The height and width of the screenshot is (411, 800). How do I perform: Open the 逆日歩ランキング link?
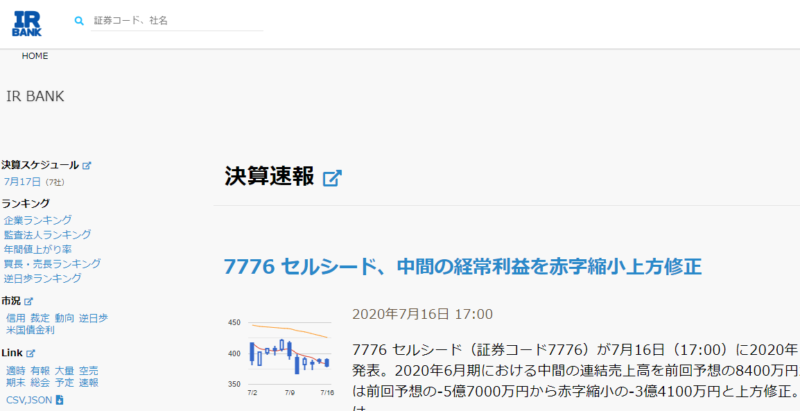(x=42, y=278)
